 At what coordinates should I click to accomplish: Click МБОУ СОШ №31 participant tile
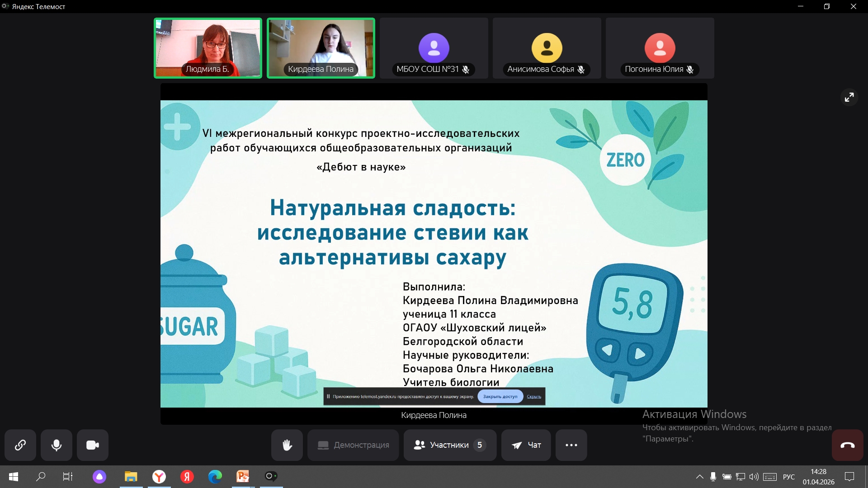(434, 48)
